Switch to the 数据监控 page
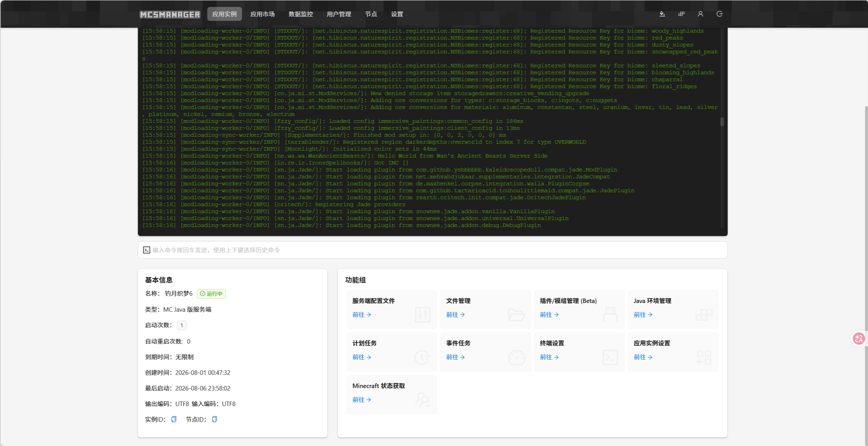This screenshot has height=446, width=868. [301, 14]
